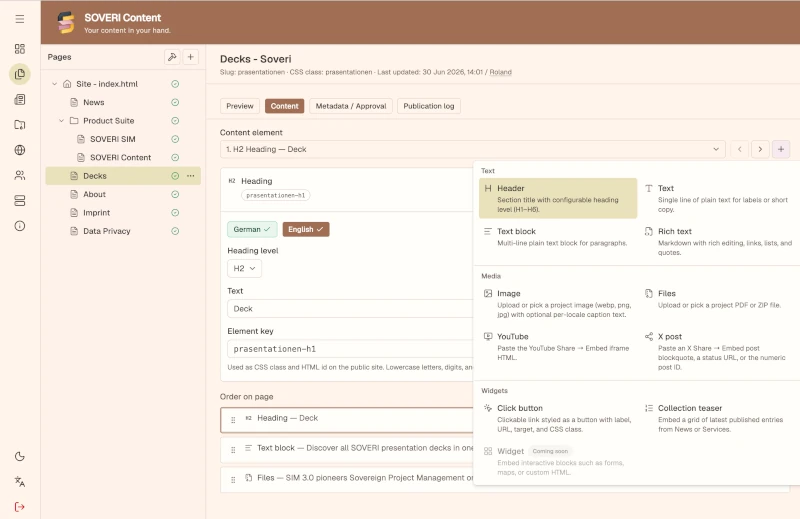
Task: Collapse the Product Suite folder
Action: pos(61,120)
